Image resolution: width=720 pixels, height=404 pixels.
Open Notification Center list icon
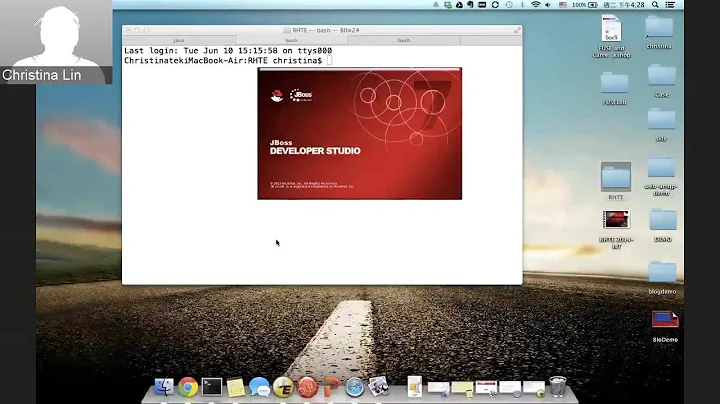(x=670, y=5)
